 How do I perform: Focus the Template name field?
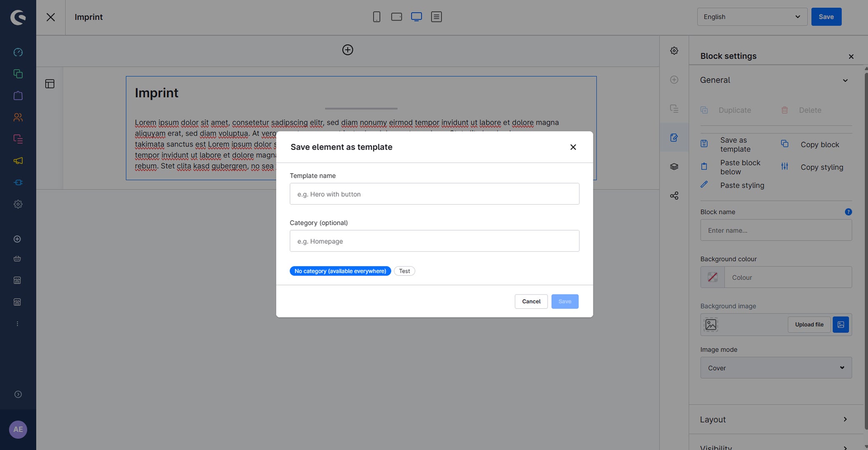tap(434, 194)
